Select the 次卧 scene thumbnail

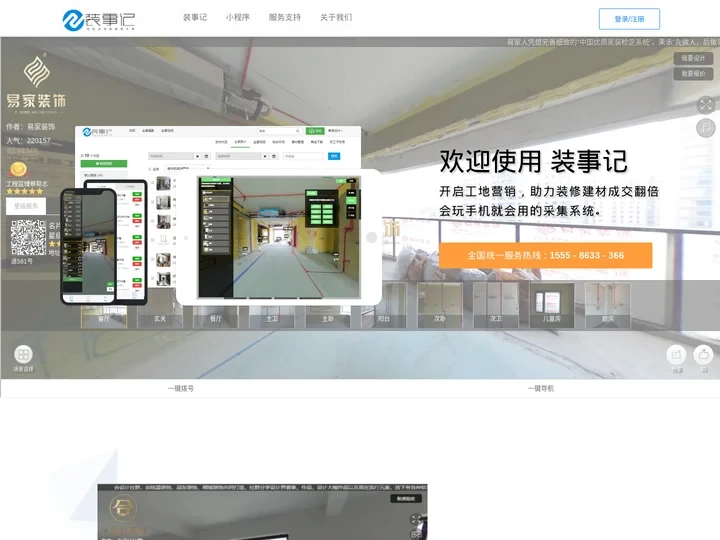click(x=440, y=305)
